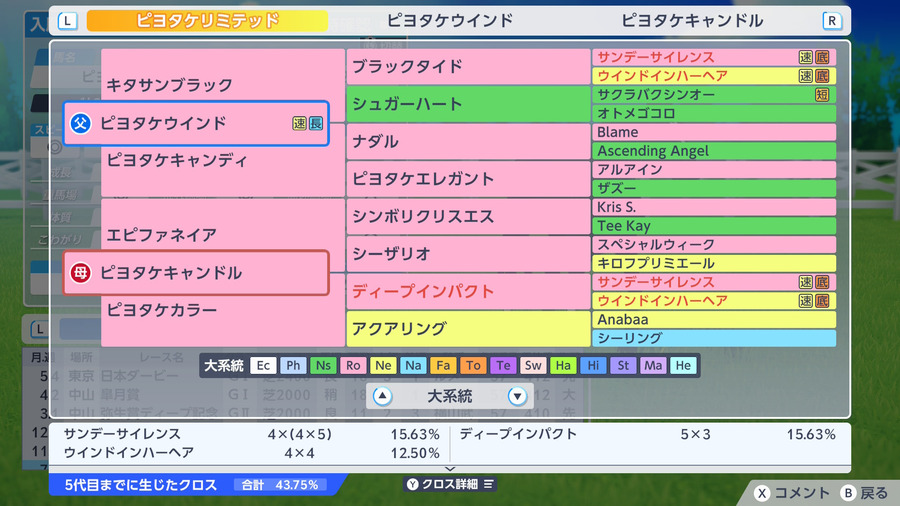Click the blue 父 sire icon
This screenshot has width=900, height=506.
[80, 123]
